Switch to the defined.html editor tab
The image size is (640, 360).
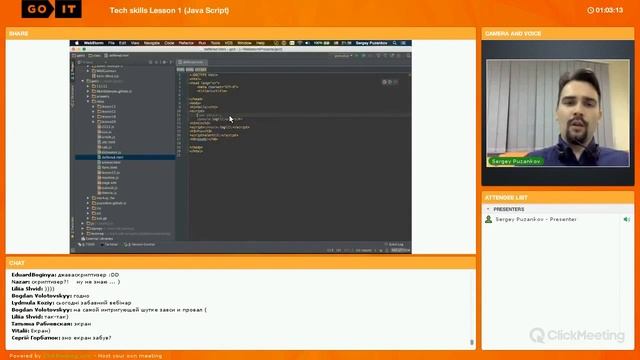coord(193,62)
